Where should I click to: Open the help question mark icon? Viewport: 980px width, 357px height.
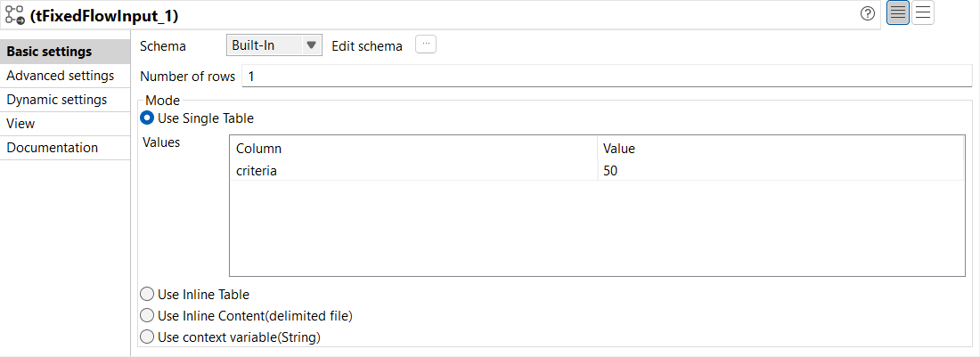pos(868,14)
